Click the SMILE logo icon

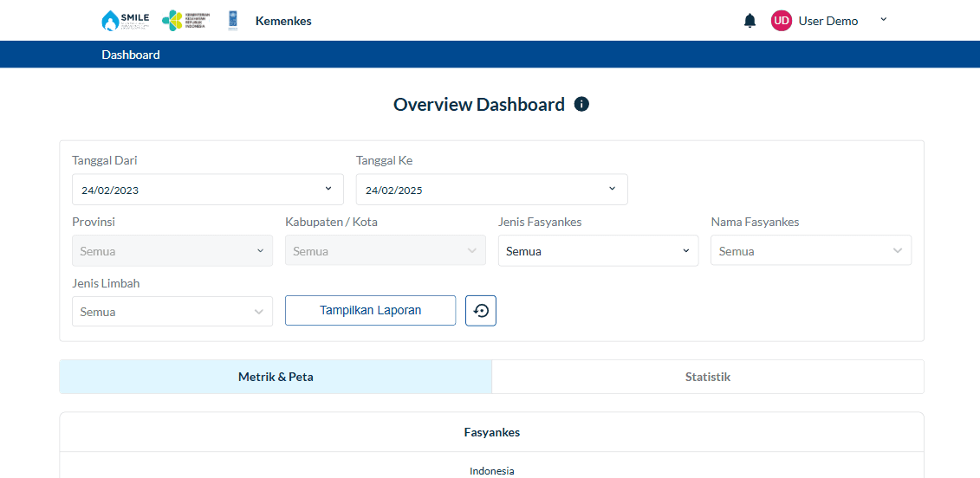coord(125,21)
